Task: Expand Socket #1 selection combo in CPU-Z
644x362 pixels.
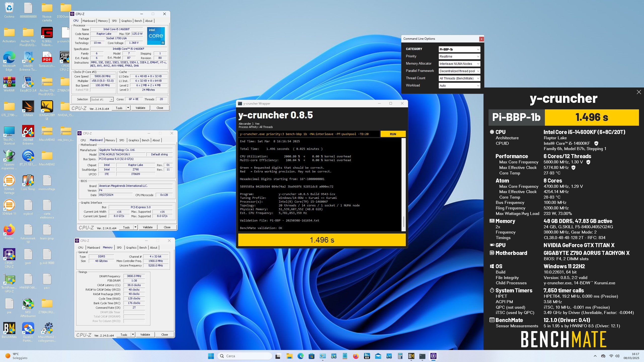Action: [102, 100]
